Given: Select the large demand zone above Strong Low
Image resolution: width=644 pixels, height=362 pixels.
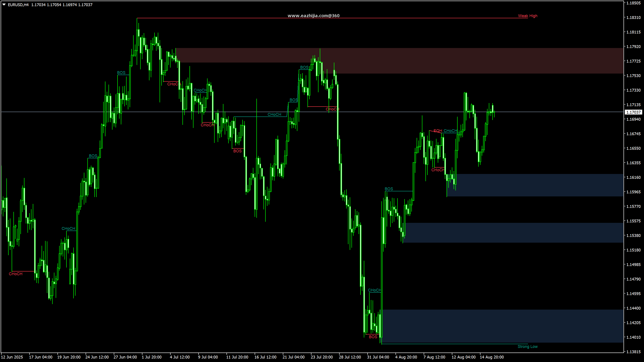Looking at the screenshot, I should coord(502,326).
